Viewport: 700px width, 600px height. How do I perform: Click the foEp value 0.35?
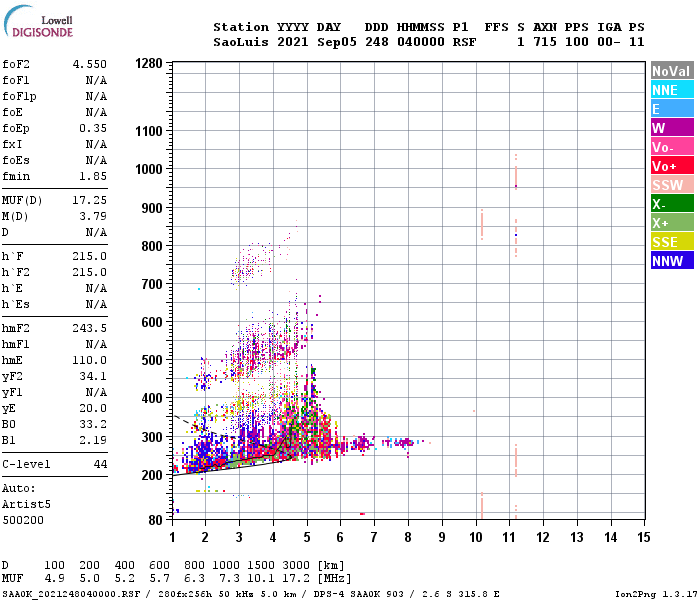[93, 128]
